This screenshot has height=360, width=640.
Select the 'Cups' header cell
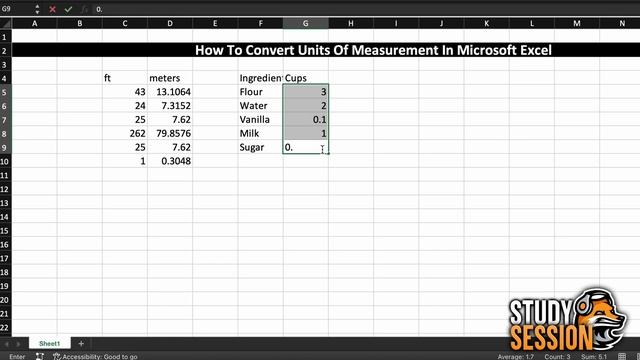[x=305, y=78]
